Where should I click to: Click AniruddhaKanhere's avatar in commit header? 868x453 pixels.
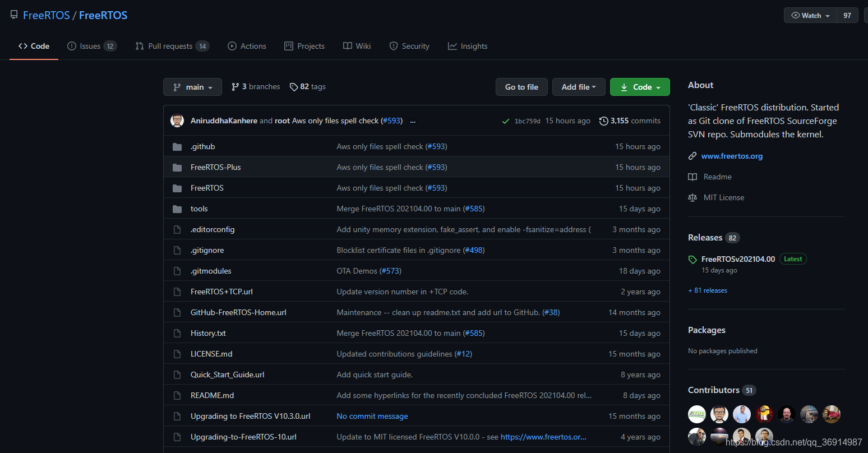(x=177, y=121)
